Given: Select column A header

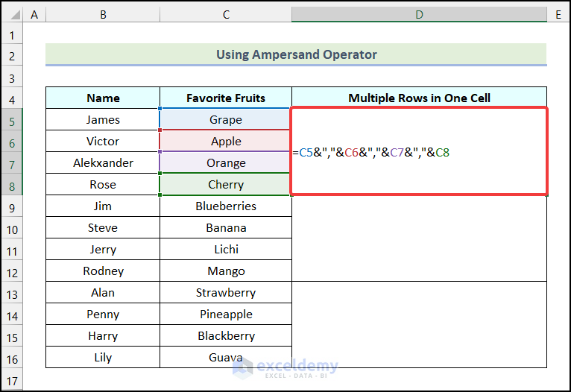Looking at the screenshot, I should [x=34, y=15].
